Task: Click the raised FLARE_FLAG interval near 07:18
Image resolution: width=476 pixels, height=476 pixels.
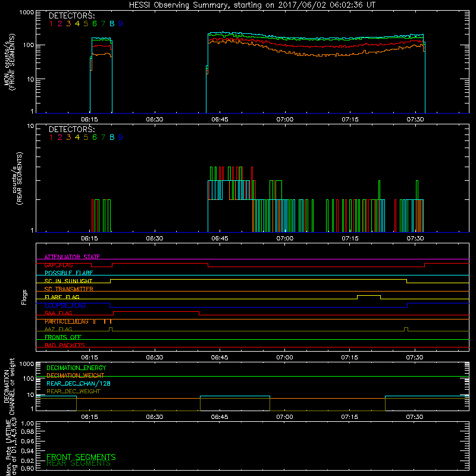Action: click(x=369, y=295)
